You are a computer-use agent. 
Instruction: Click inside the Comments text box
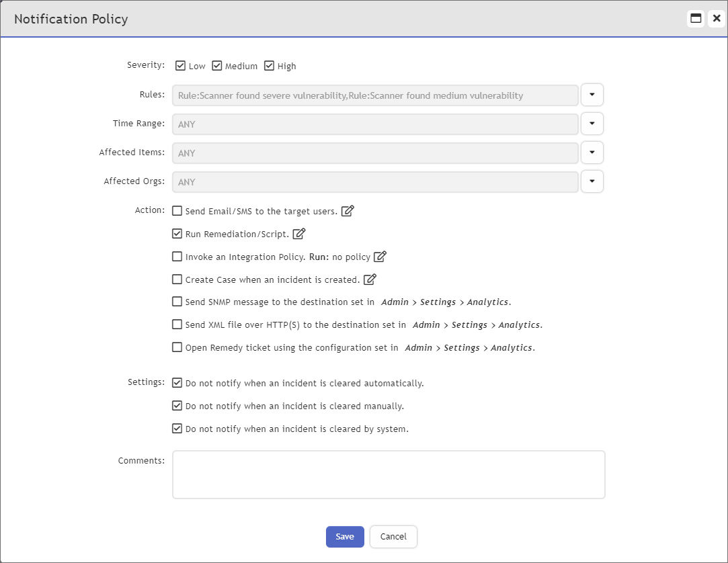pyautogui.click(x=389, y=474)
